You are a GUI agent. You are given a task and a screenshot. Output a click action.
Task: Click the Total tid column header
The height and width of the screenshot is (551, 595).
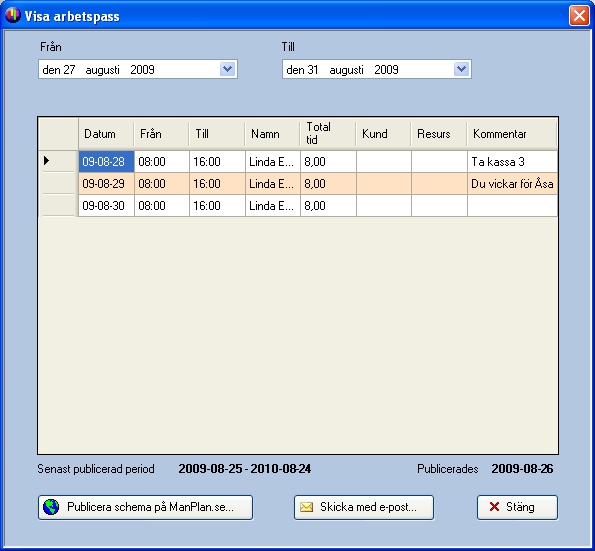coord(328,134)
